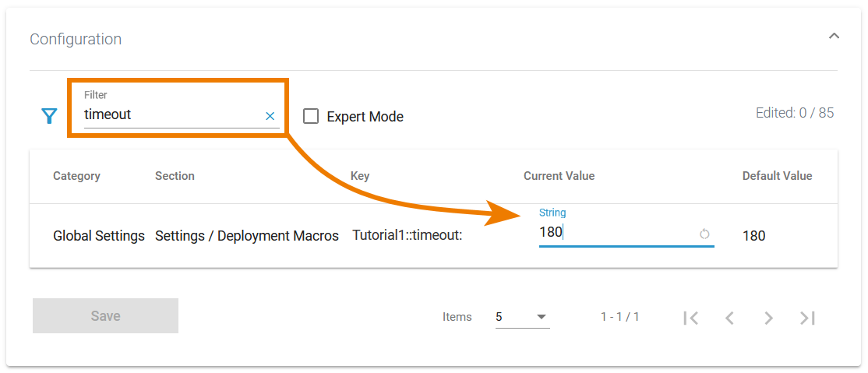Viewport: 868px width, 373px height.
Task: Click the Configuration panel title
Action: click(x=76, y=39)
